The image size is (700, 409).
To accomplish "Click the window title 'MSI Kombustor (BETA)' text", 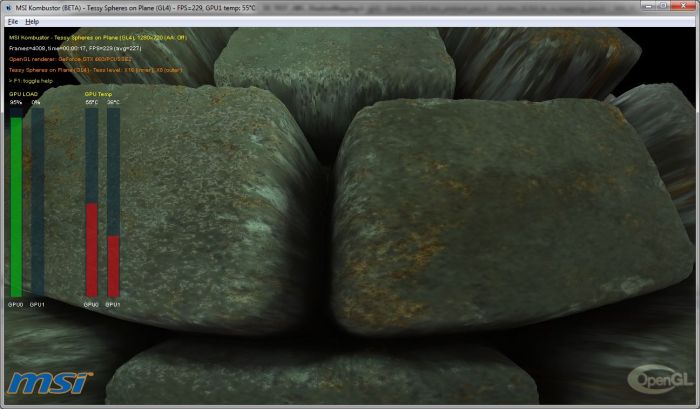I will click(x=48, y=8).
